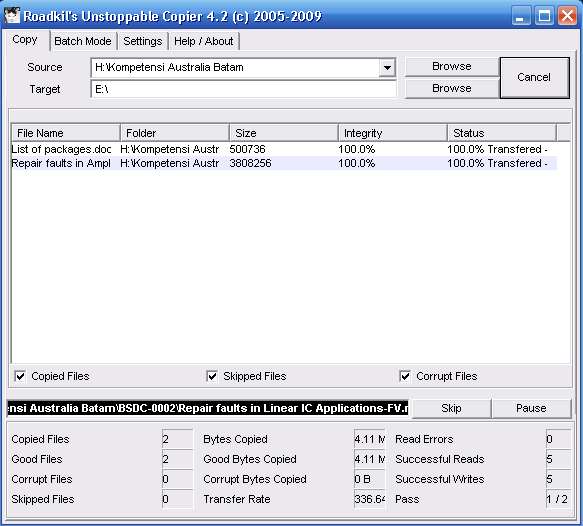Click the Transfer Rate value 336.64
This screenshot has height=526, width=583.
pyautogui.click(x=370, y=499)
